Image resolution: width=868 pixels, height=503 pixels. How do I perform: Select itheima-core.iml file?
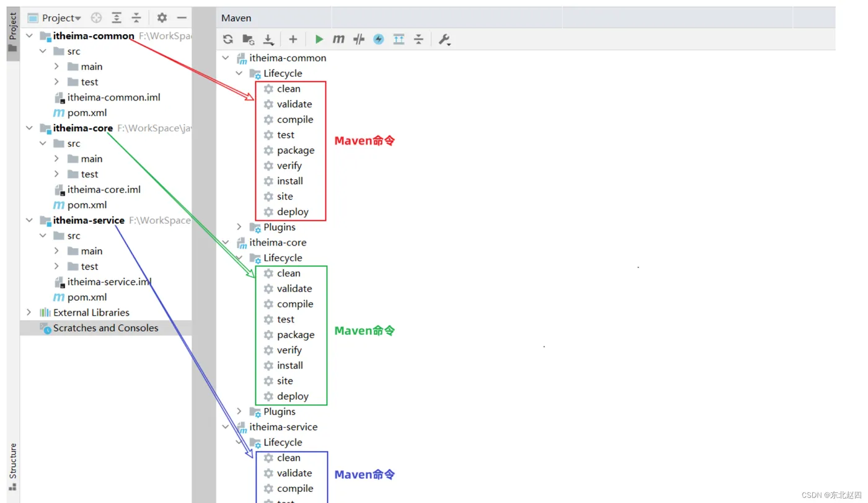[97, 190]
